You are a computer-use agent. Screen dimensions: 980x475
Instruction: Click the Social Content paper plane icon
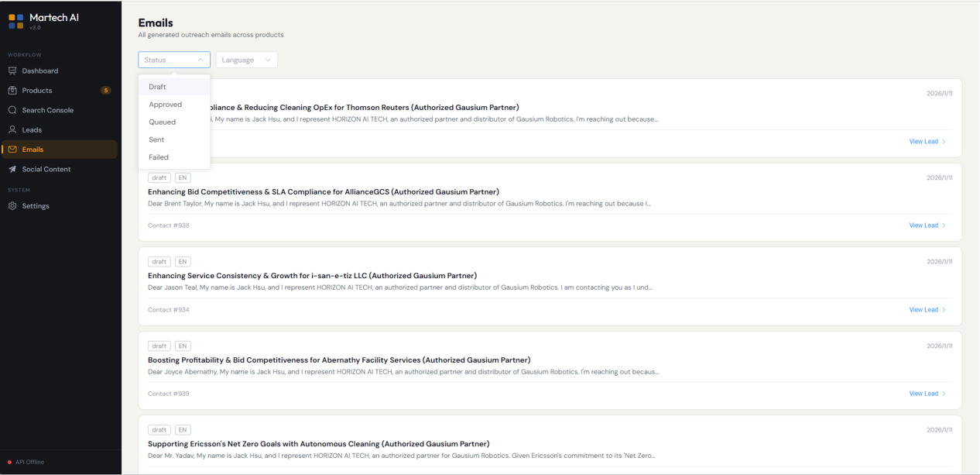(x=12, y=169)
